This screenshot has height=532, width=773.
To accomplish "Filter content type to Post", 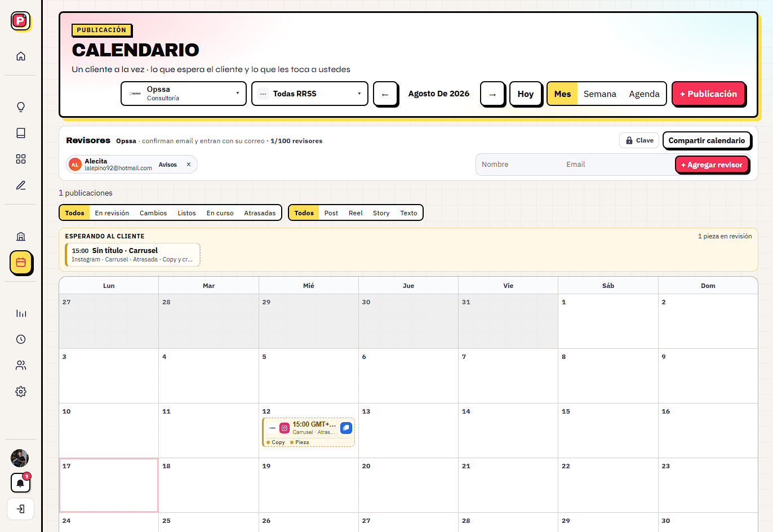I will tap(331, 213).
